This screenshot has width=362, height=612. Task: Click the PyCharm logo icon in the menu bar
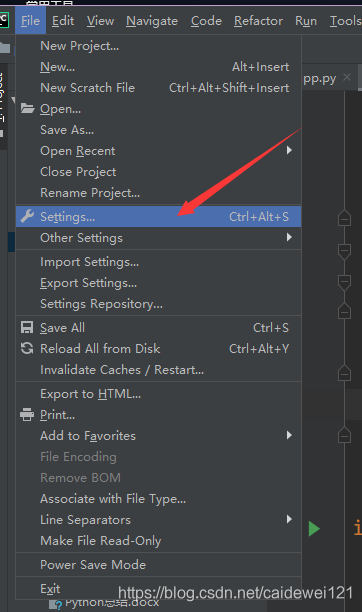[x=4, y=20]
